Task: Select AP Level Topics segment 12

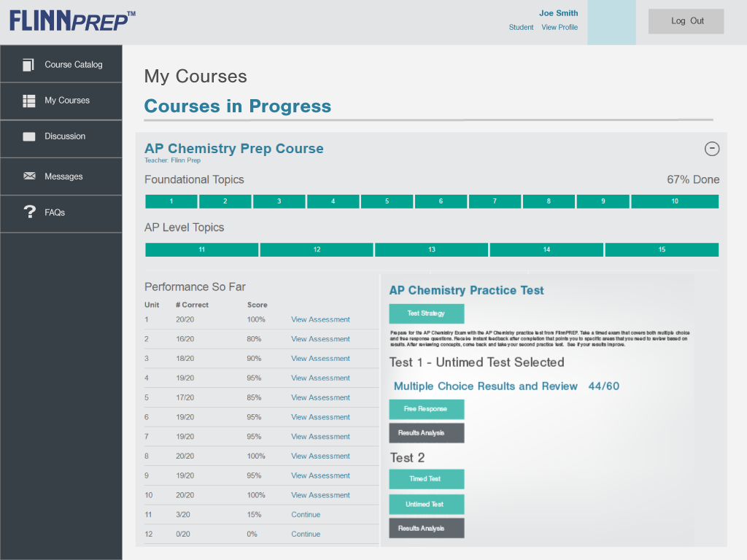Action: [317, 249]
